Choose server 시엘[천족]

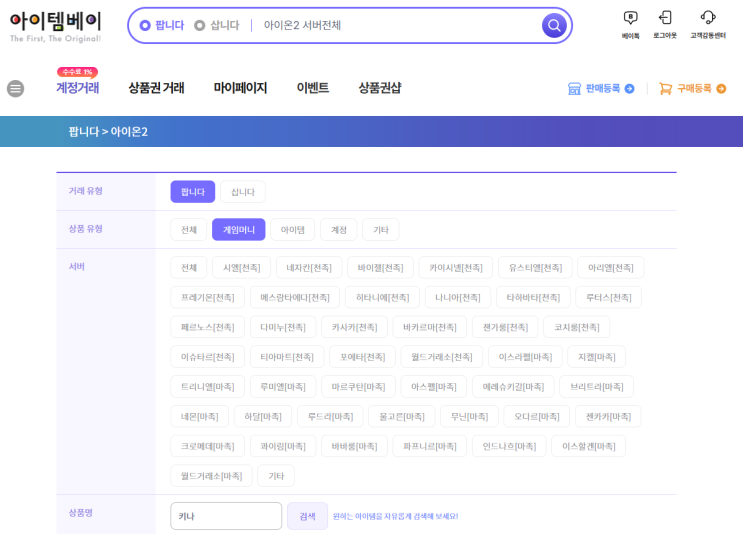242,268
